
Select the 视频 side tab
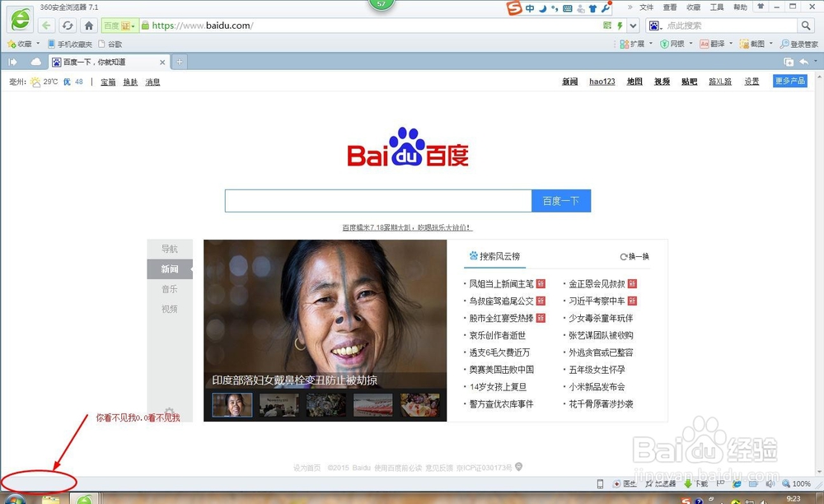click(x=170, y=309)
